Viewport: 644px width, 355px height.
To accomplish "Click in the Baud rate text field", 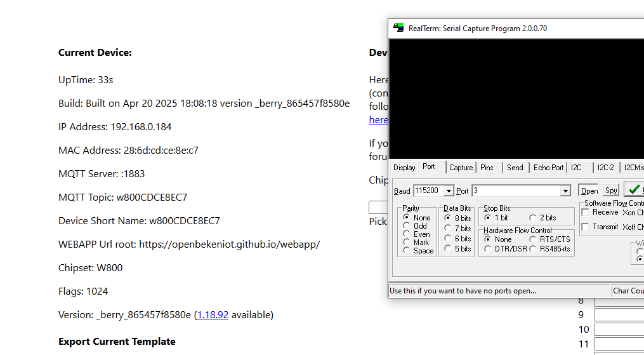I will (429, 191).
